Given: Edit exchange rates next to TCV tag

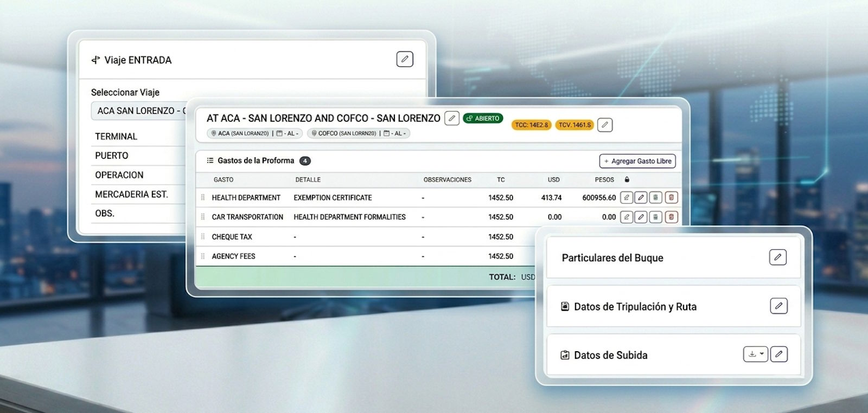Looking at the screenshot, I should (605, 125).
